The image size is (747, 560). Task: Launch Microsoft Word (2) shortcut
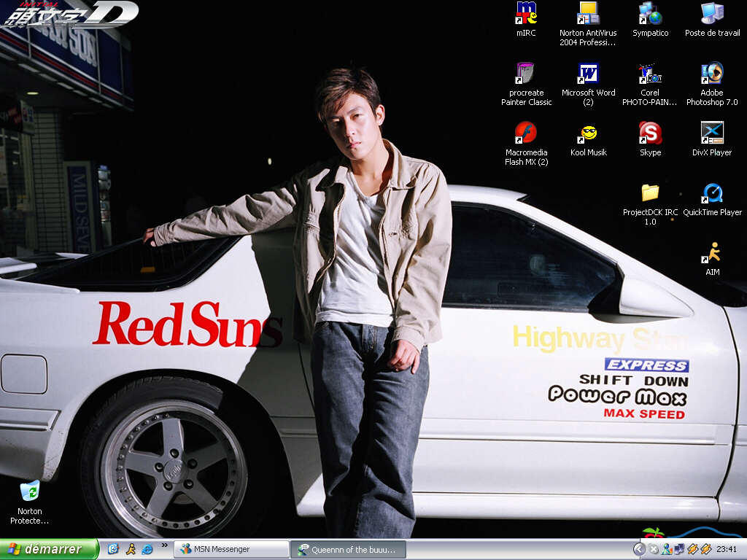588,74
